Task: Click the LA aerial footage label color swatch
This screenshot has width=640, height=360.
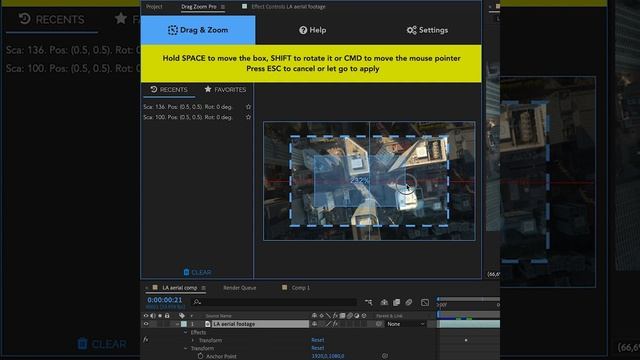Action: [x=184, y=324]
